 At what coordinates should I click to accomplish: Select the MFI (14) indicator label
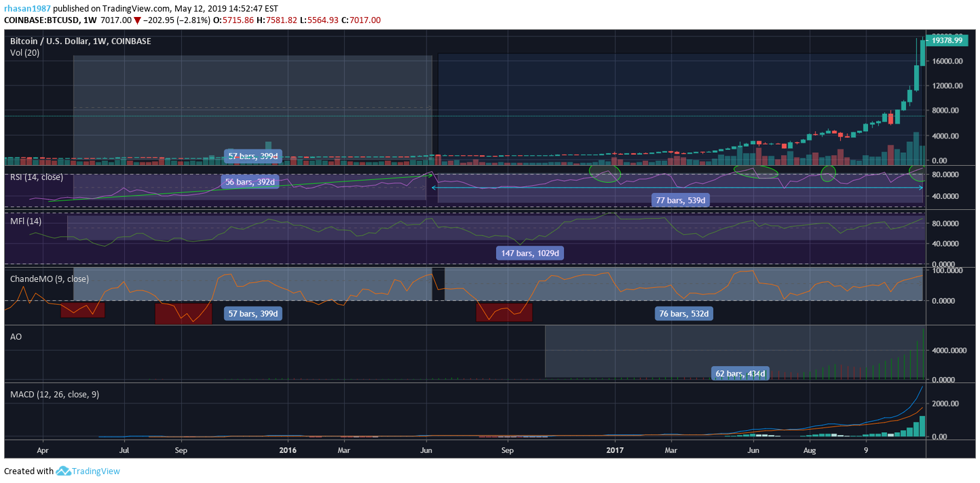[x=26, y=221]
